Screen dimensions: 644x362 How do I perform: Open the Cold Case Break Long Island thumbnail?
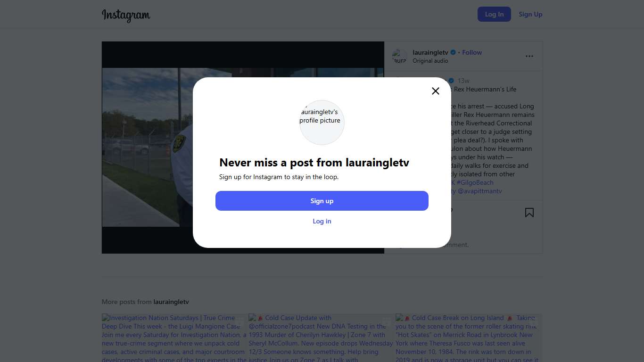(468, 337)
